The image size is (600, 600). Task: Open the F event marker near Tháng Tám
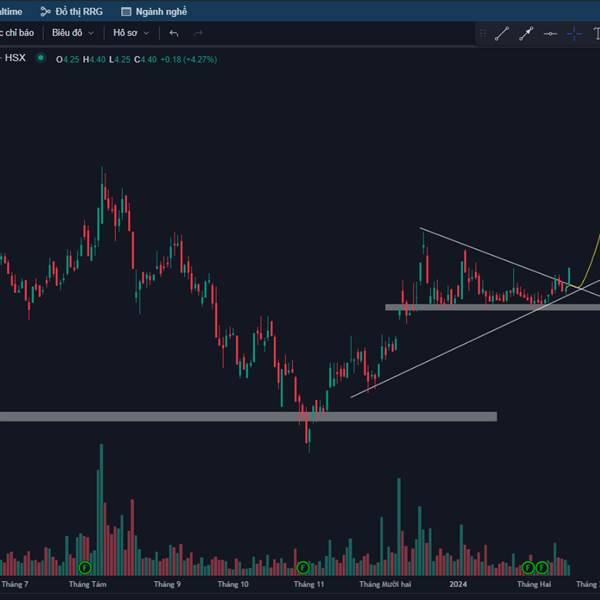click(85, 567)
